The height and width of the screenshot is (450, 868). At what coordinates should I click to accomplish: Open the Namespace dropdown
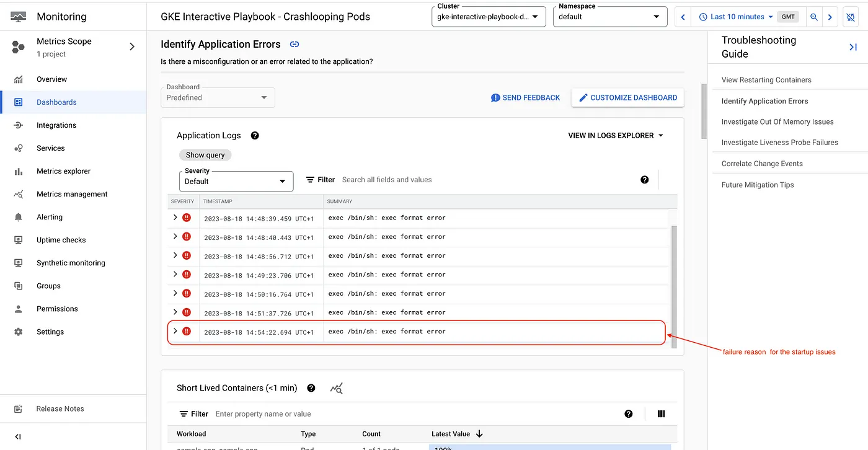[x=610, y=17]
